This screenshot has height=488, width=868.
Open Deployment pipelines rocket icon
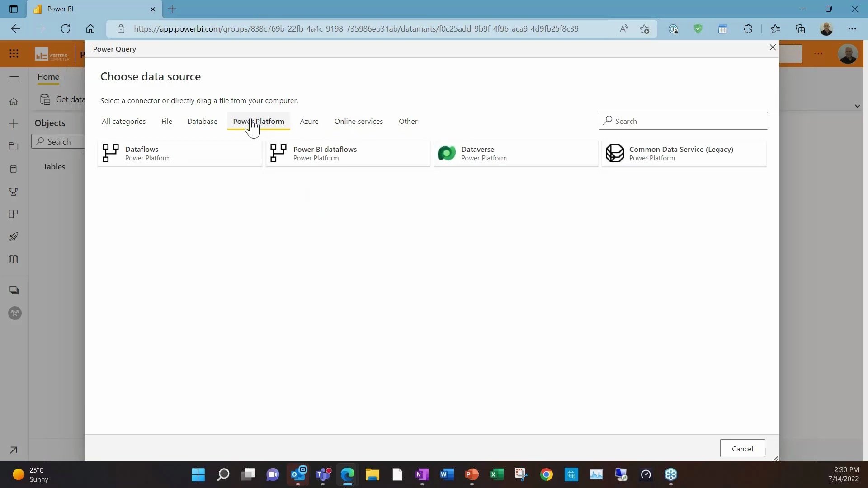14,237
